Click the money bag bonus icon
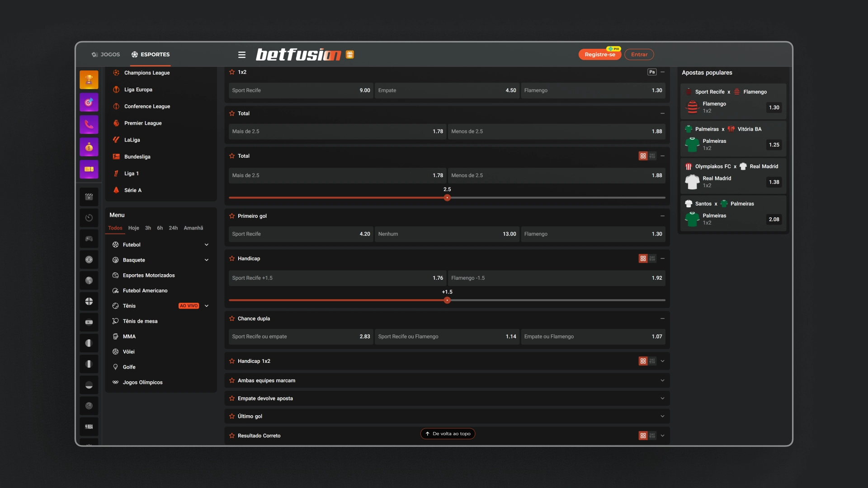868x488 pixels. (89, 147)
